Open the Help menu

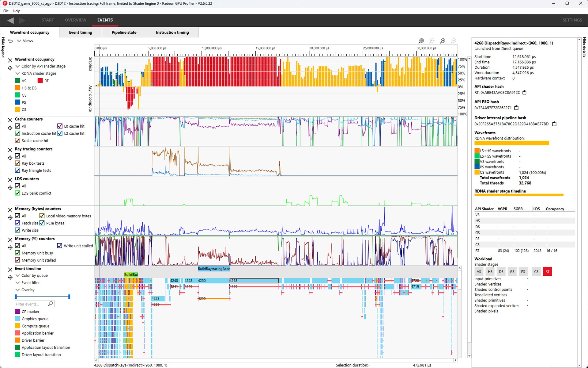click(16, 11)
